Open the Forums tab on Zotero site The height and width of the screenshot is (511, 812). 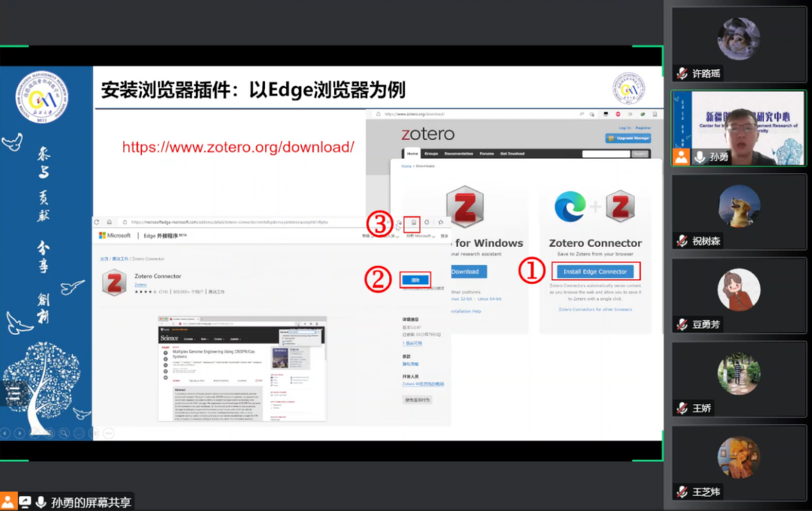[487, 153]
